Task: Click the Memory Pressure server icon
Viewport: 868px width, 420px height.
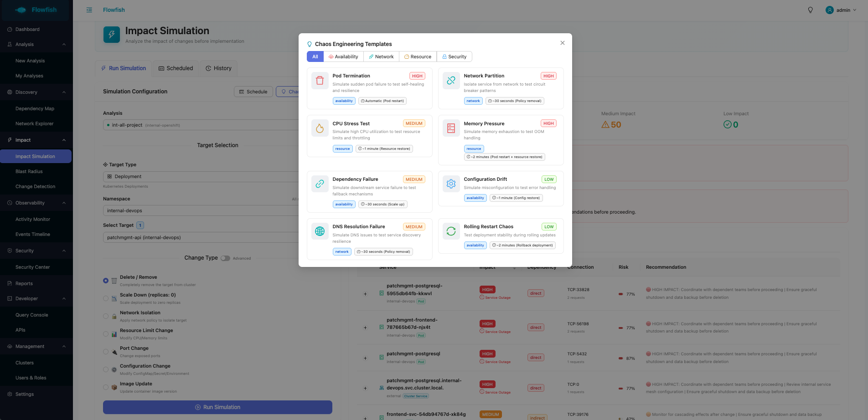Action: 451,128
